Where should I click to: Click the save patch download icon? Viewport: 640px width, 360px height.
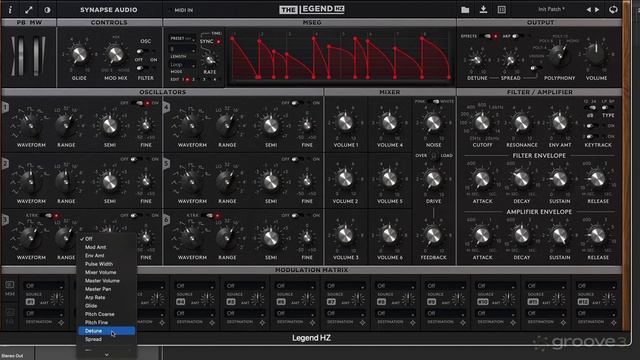click(483, 9)
